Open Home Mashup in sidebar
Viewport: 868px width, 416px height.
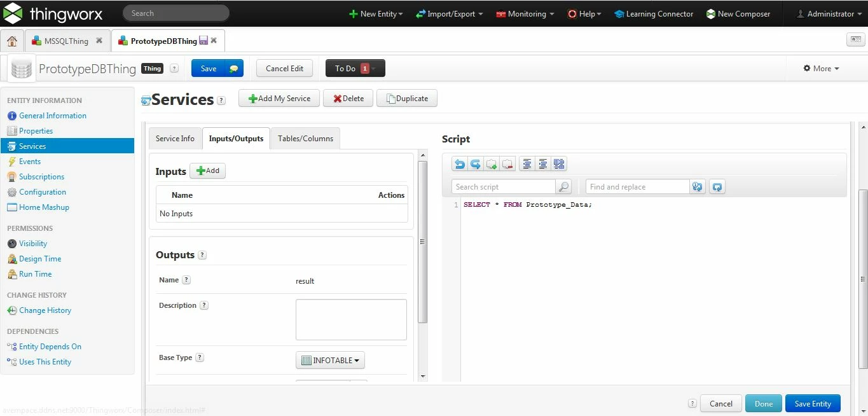tap(44, 207)
